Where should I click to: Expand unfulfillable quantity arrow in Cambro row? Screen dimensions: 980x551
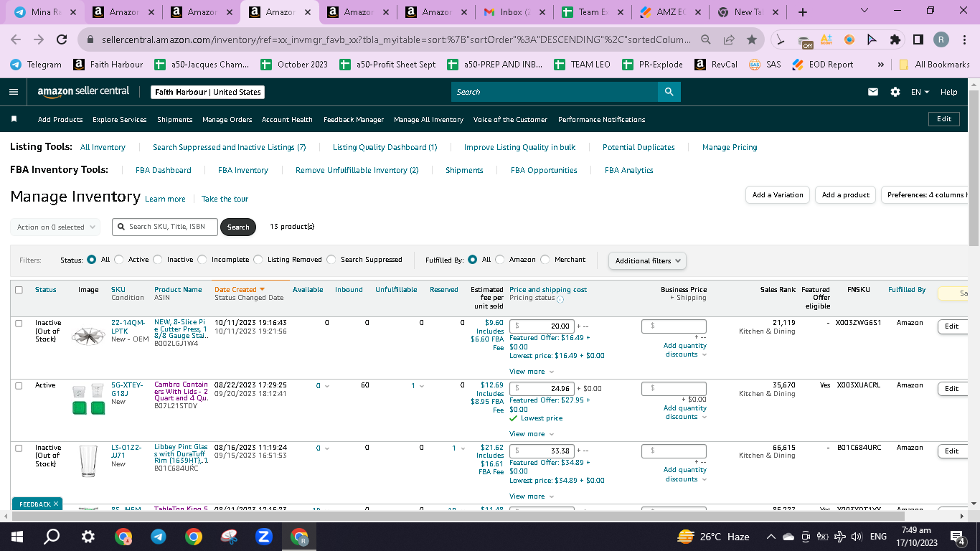pos(422,386)
